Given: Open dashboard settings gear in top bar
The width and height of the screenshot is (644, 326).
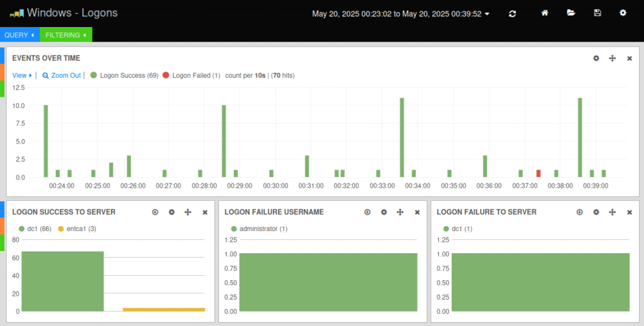Looking at the screenshot, I should click(x=623, y=13).
